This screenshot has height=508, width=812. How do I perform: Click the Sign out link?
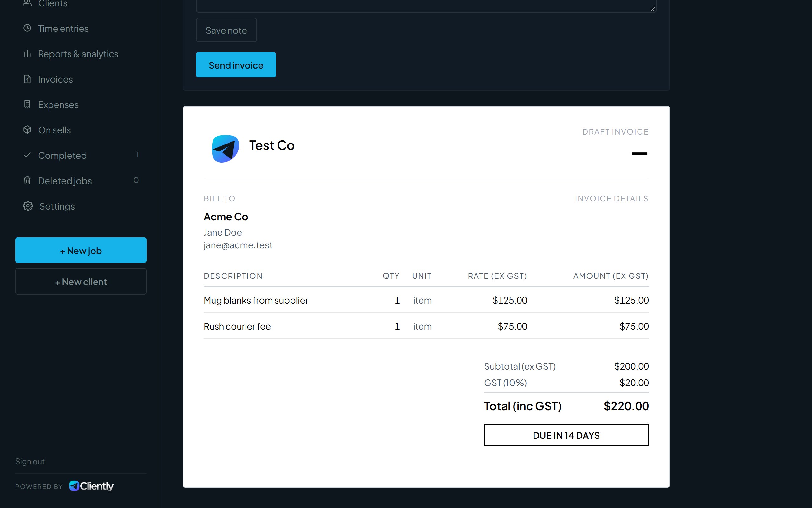pos(30,461)
